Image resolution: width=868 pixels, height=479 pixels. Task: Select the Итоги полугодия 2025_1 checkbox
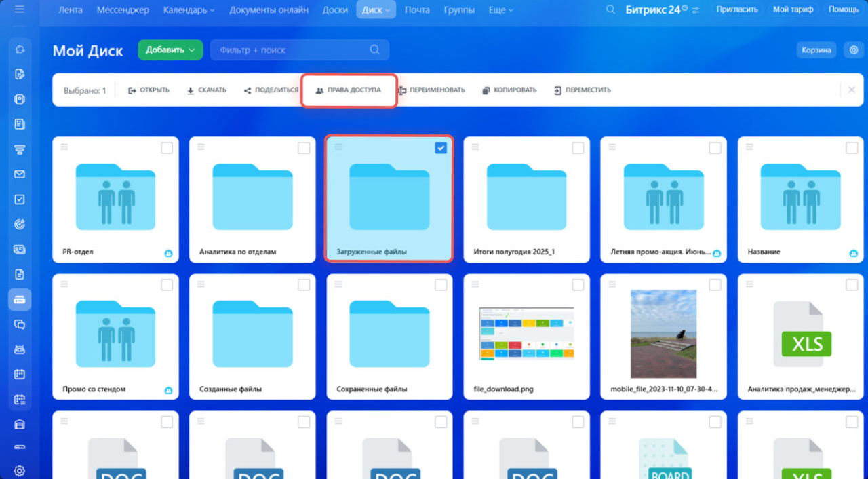pos(578,148)
